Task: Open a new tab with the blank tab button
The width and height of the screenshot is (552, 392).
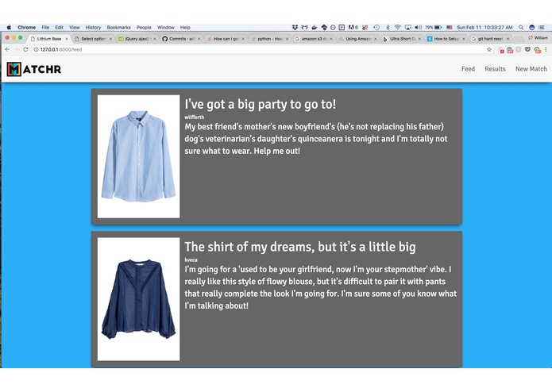Action: click(519, 39)
